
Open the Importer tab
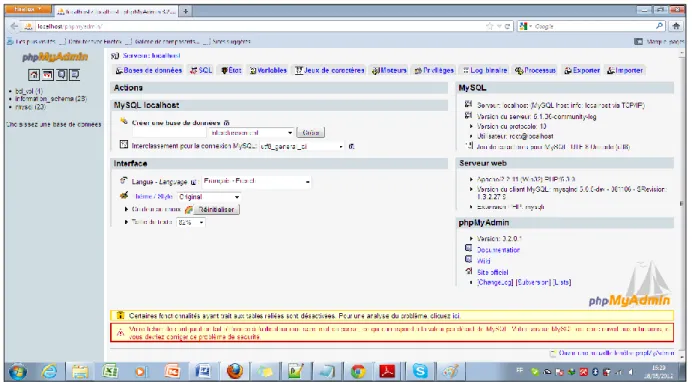point(625,70)
